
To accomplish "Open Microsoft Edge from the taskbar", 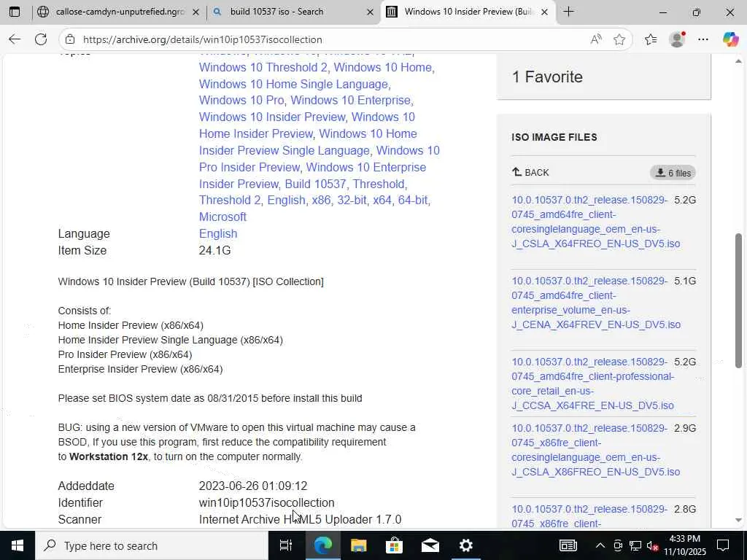I will tap(322, 545).
